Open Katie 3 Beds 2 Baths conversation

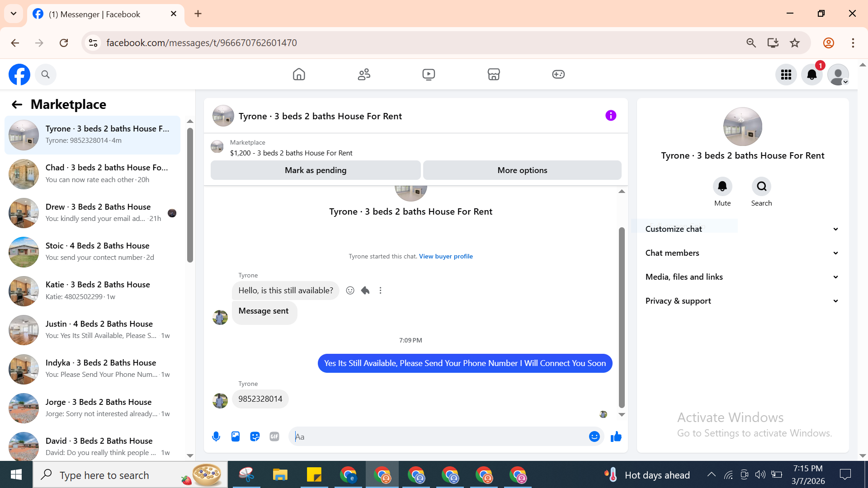(92, 291)
